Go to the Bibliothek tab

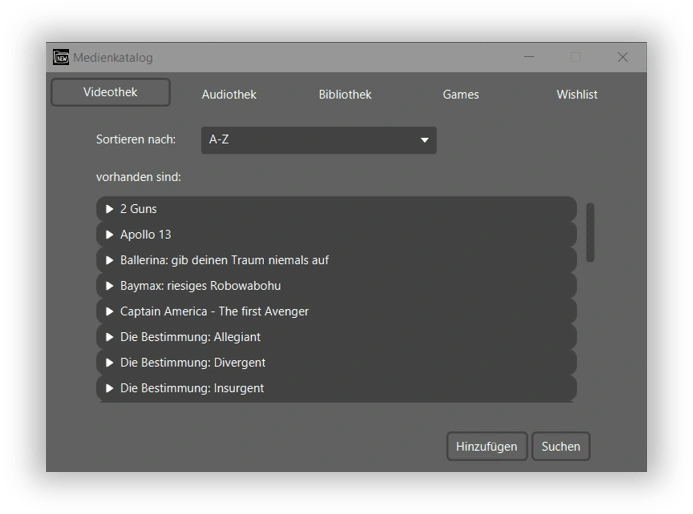(345, 95)
